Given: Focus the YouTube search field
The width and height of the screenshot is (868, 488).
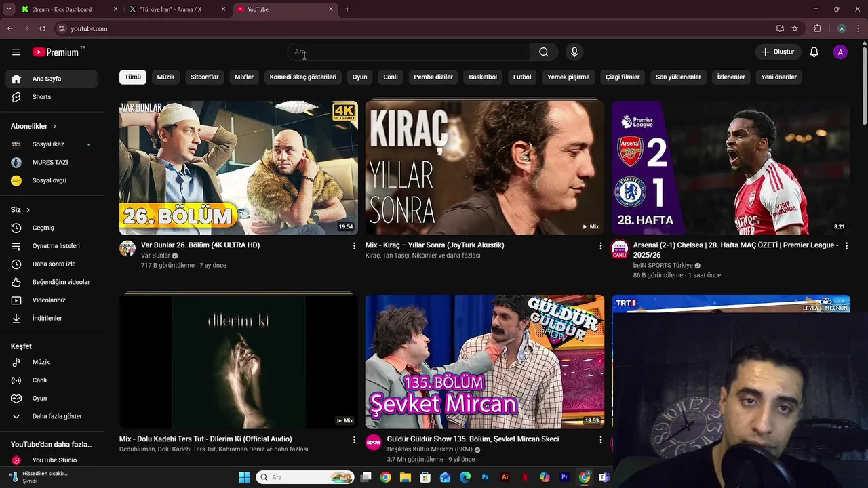Looking at the screenshot, I should tap(409, 52).
